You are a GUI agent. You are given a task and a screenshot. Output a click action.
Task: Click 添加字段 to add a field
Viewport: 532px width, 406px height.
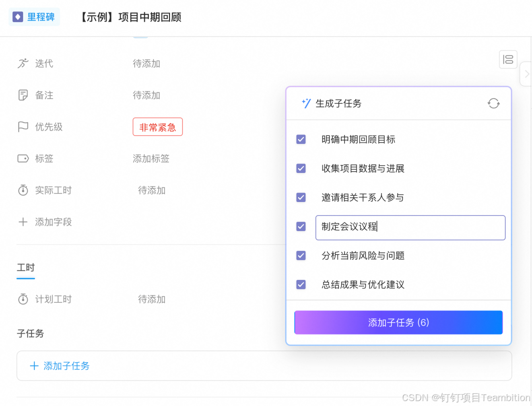click(53, 222)
